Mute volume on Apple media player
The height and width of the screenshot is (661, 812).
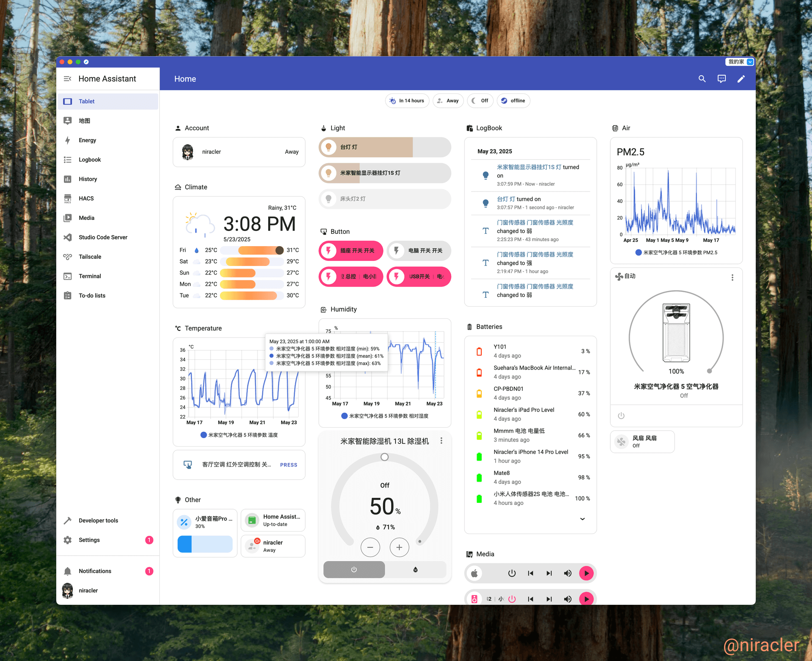(568, 573)
